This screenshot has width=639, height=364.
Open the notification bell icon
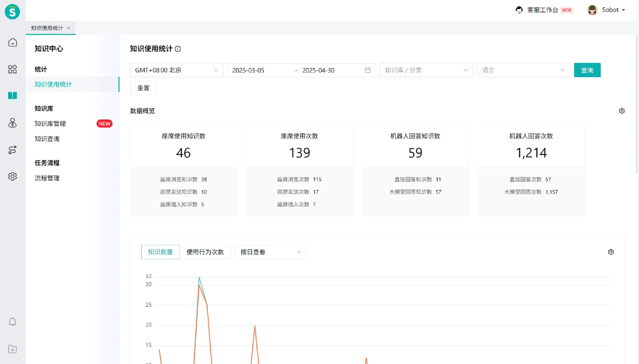(12, 322)
